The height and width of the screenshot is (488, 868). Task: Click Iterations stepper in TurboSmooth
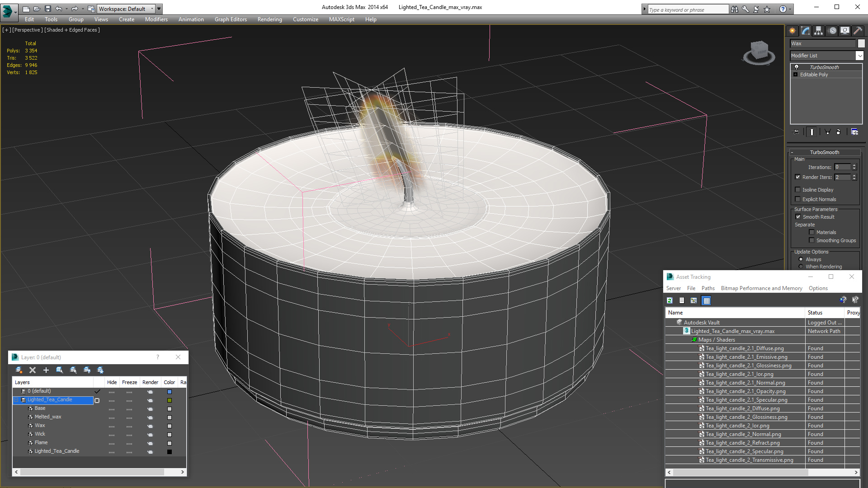(854, 168)
